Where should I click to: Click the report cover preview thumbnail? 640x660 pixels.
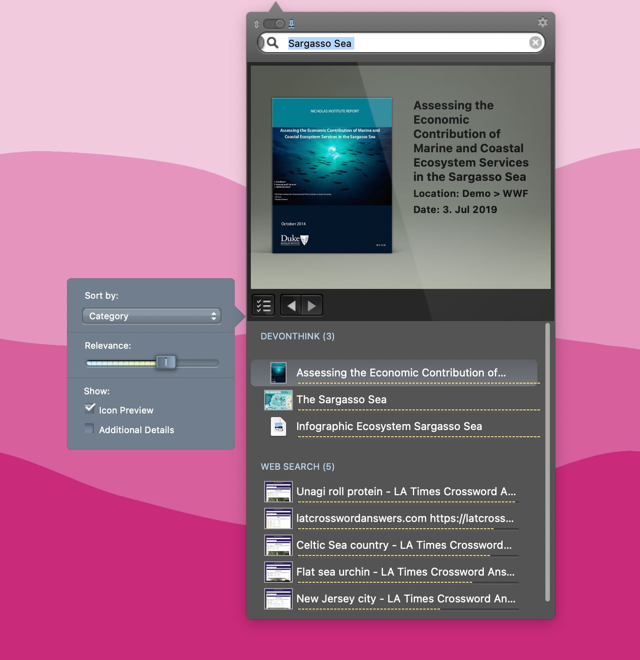[x=332, y=176]
